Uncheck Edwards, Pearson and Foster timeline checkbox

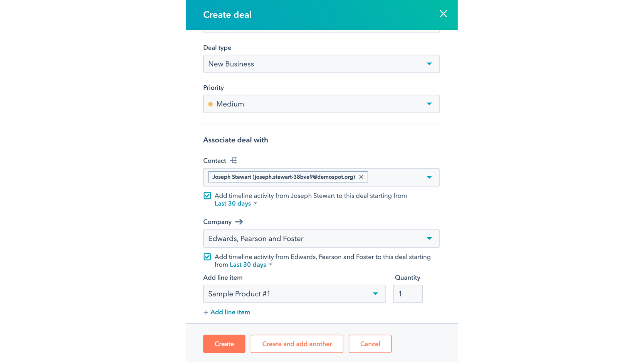point(207,257)
